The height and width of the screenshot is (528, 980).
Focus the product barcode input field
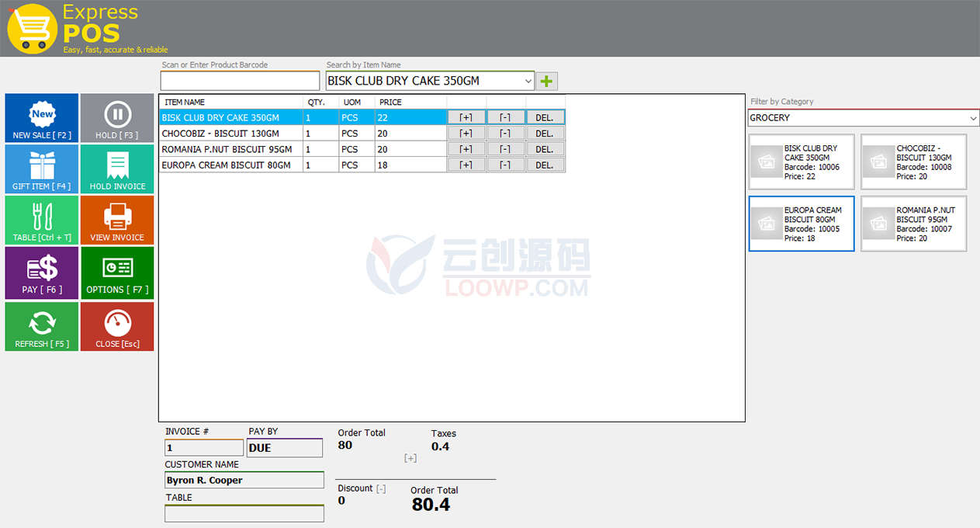tap(240, 81)
